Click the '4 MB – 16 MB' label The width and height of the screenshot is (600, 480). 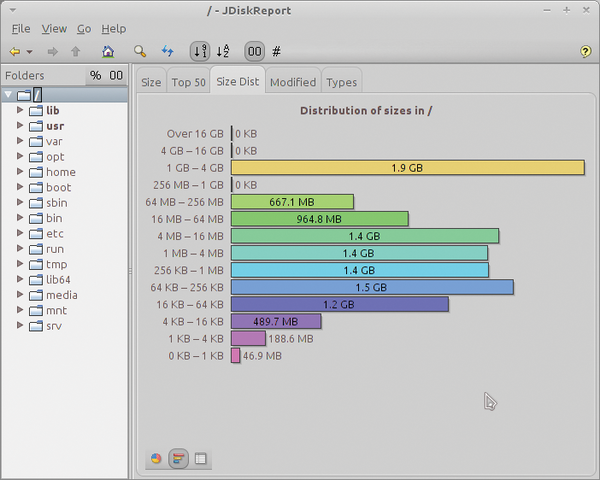(x=191, y=236)
